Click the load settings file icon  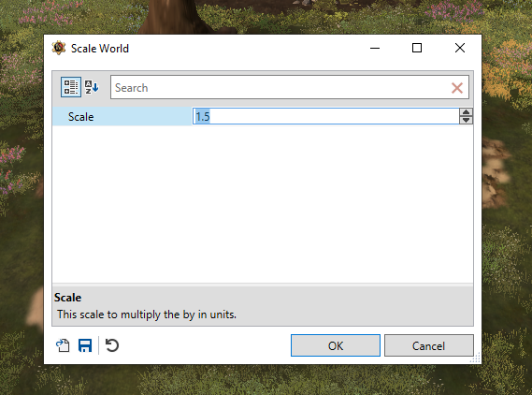point(63,345)
